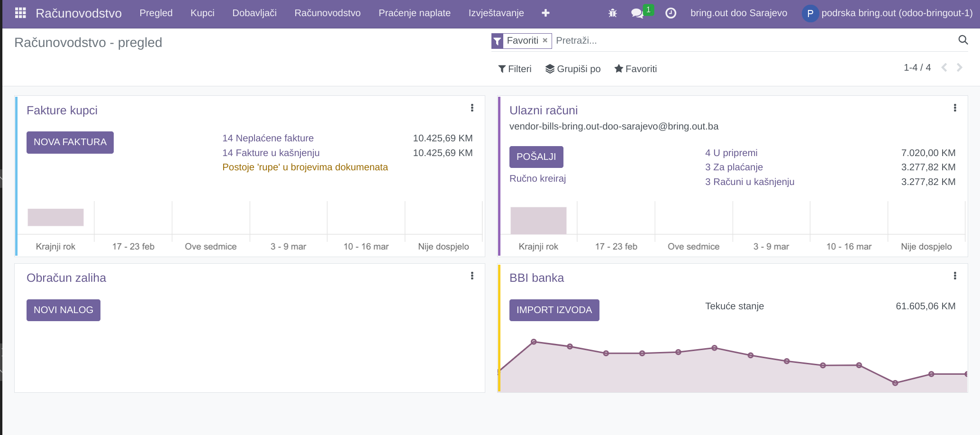980x435 pixels.
Task: Remove the Favoriti filter tag
Action: click(545, 40)
